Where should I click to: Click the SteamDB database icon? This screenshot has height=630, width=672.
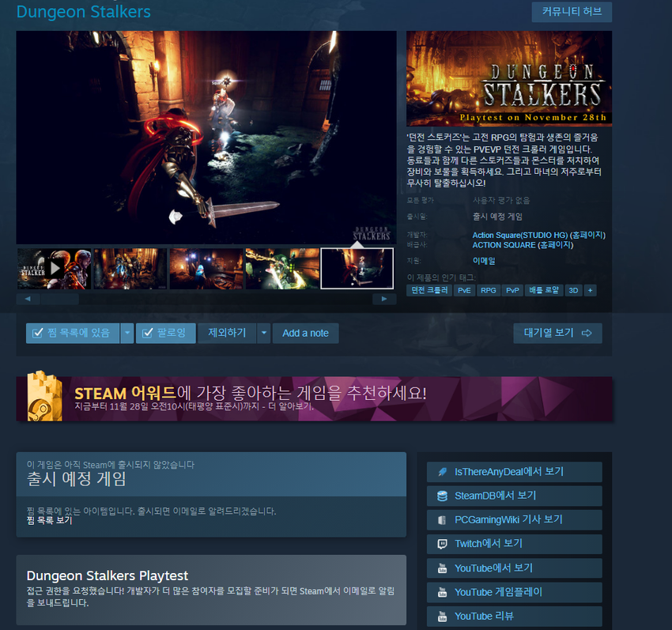[x=442, y=496]
